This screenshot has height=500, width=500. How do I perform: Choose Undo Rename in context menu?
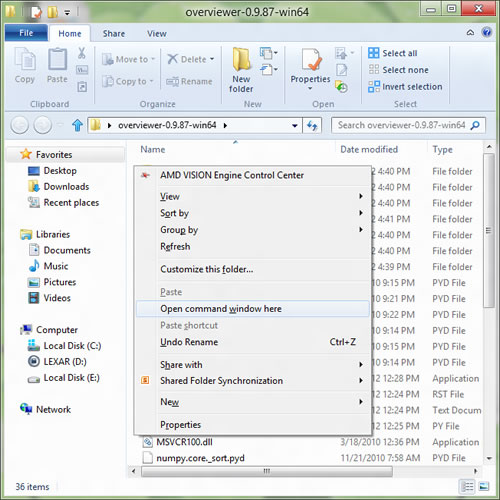(x=253, y=342)
